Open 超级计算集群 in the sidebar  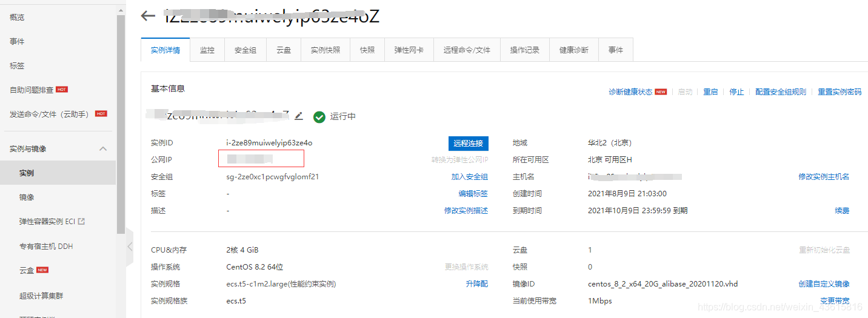pos(41,296)
